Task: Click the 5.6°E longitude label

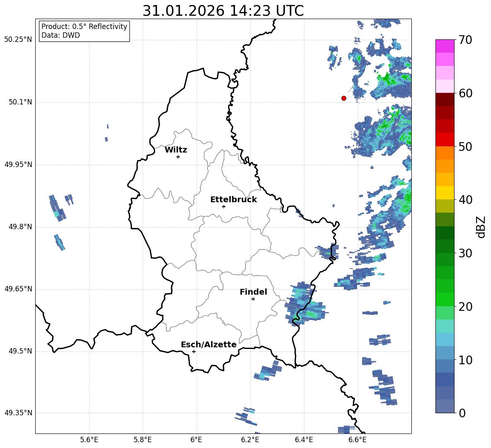Action: point(89,440)
